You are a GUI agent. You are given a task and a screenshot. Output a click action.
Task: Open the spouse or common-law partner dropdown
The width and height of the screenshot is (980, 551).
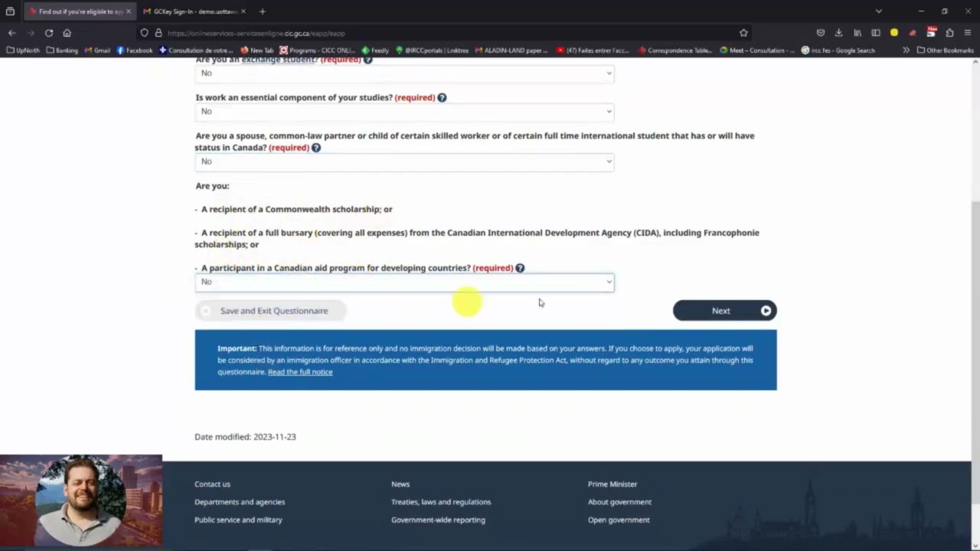pos(404,161)
